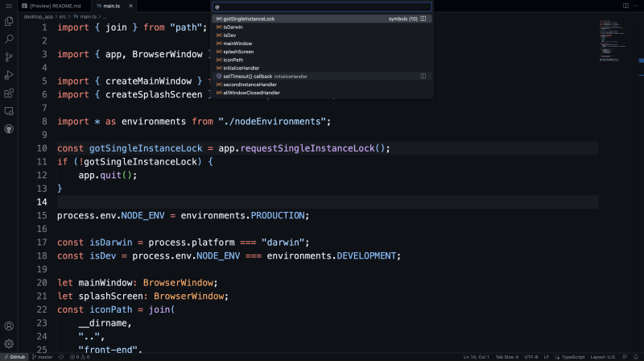Click the master branch indicator
This screenshot has width=644, height=361.
click(43, 357)
